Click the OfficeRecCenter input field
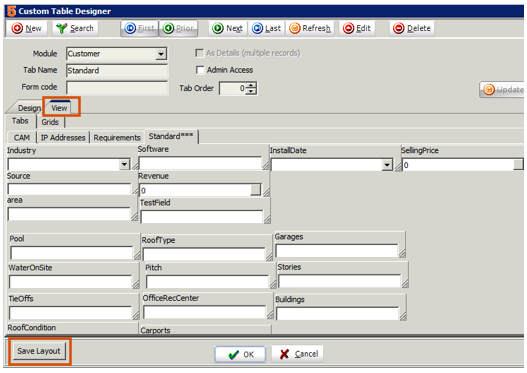This screenshot has width=527, height=373. [204, 312]
